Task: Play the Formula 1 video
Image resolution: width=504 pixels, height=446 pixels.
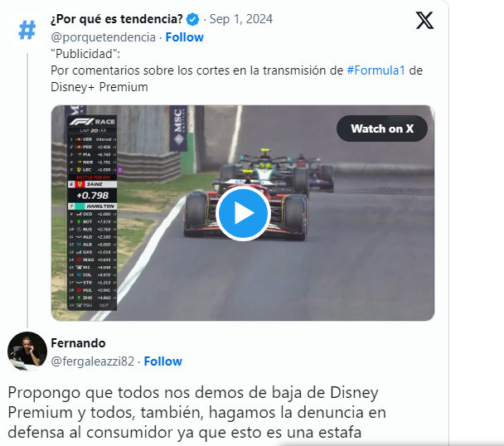Action: (243, 213)
